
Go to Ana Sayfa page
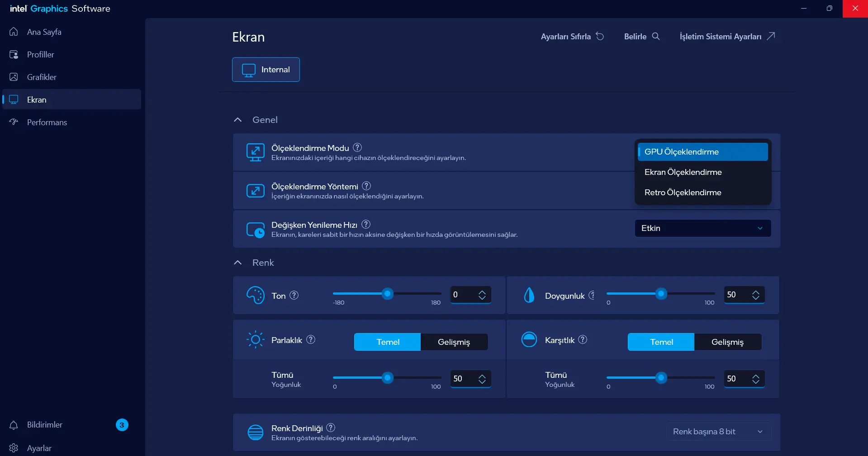(x=72, y=32)
